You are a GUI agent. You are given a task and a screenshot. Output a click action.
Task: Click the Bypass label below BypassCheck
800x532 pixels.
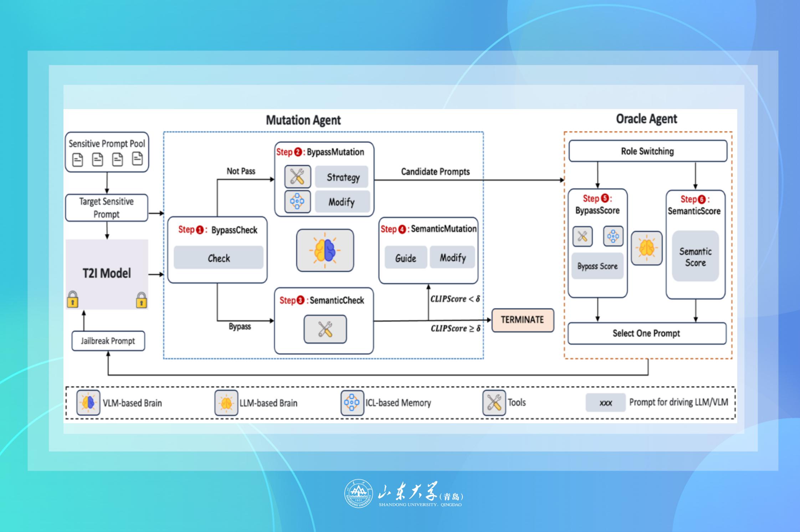click(240, 327)
